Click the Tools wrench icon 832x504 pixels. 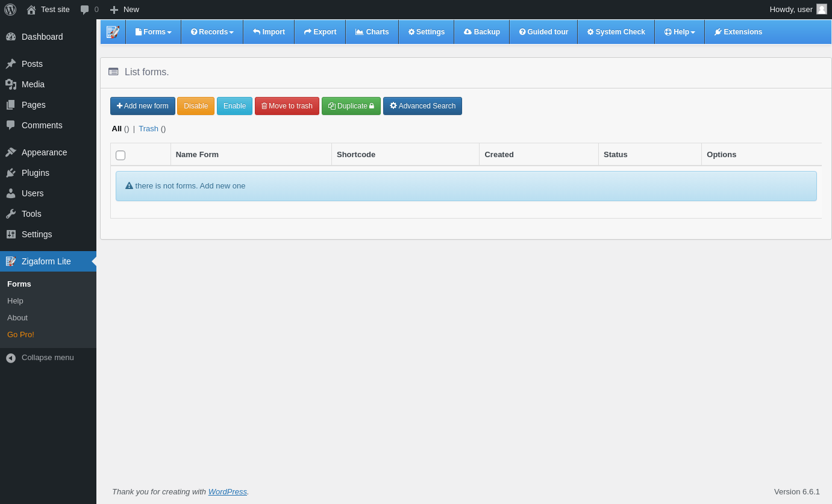(x=11, y=214)
